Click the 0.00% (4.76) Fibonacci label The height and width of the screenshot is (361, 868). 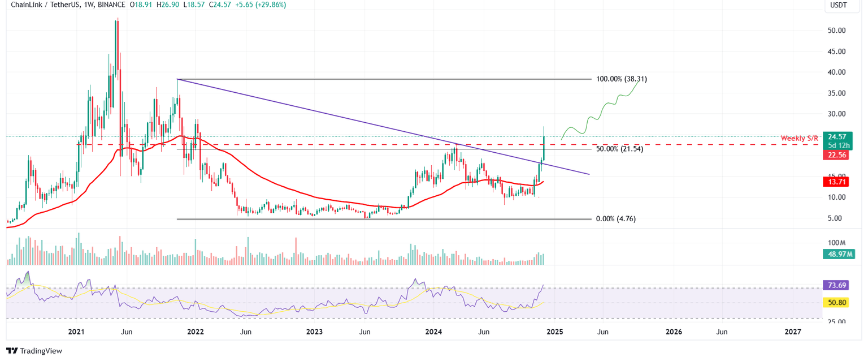616,219
